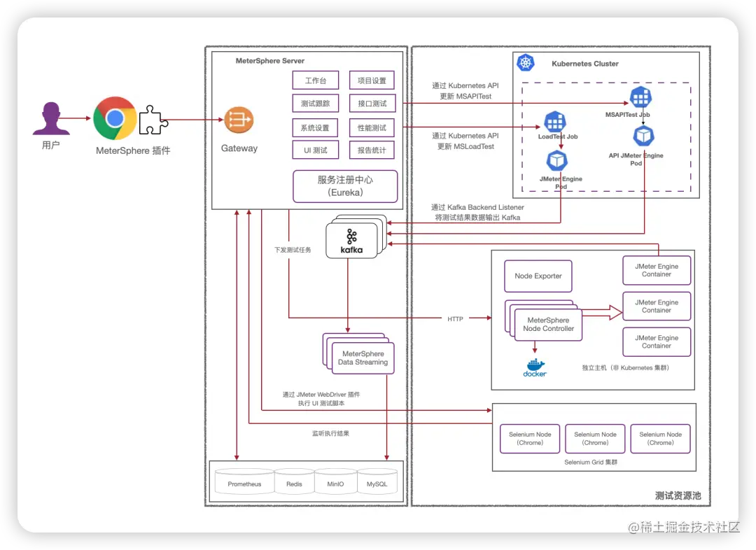
Task: Click the Chrome browser icon
Action: 115,118
